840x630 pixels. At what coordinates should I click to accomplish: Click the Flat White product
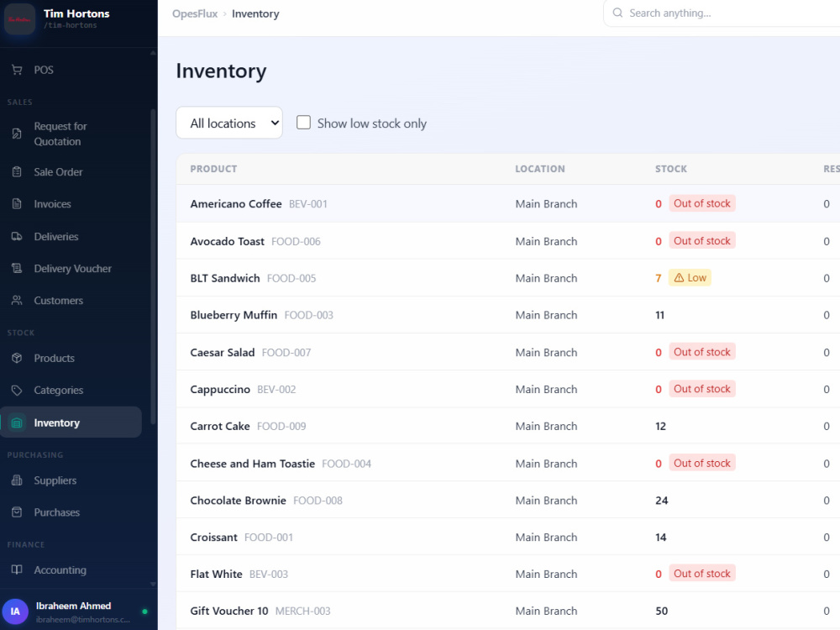pyautogui.click(x=216, y=574)
